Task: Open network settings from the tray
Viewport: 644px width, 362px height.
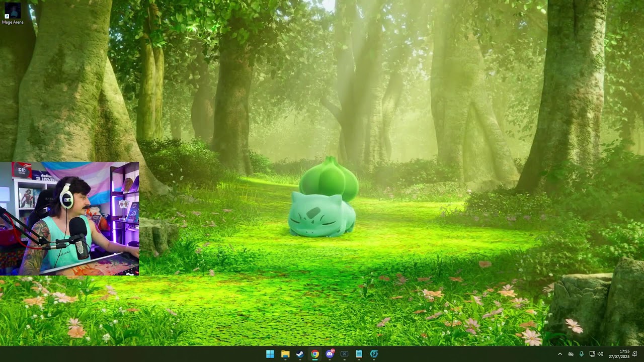Action: 592,354
